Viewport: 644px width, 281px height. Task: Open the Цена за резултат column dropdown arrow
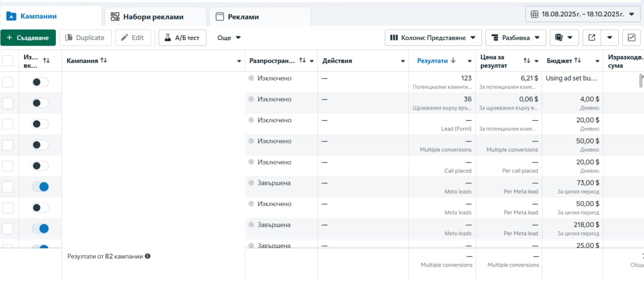(x=536, y=61)
